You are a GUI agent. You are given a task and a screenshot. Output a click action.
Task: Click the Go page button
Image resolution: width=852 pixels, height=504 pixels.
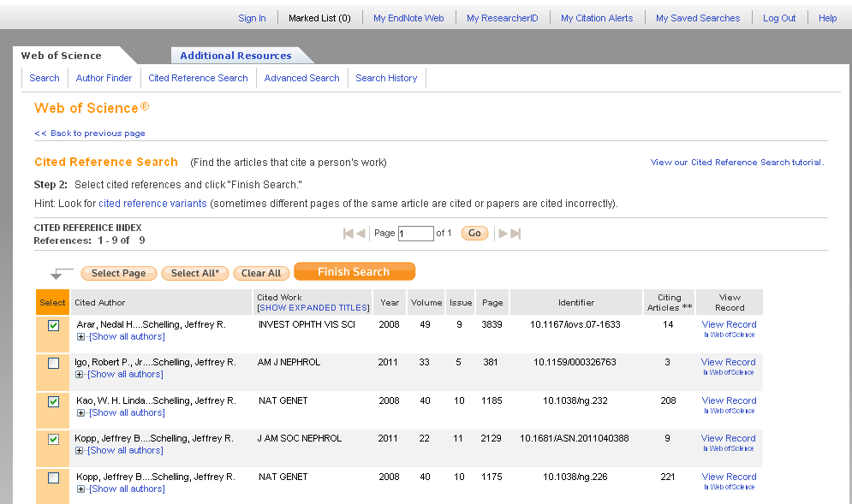pyautogui.click(x=474, y=233)
